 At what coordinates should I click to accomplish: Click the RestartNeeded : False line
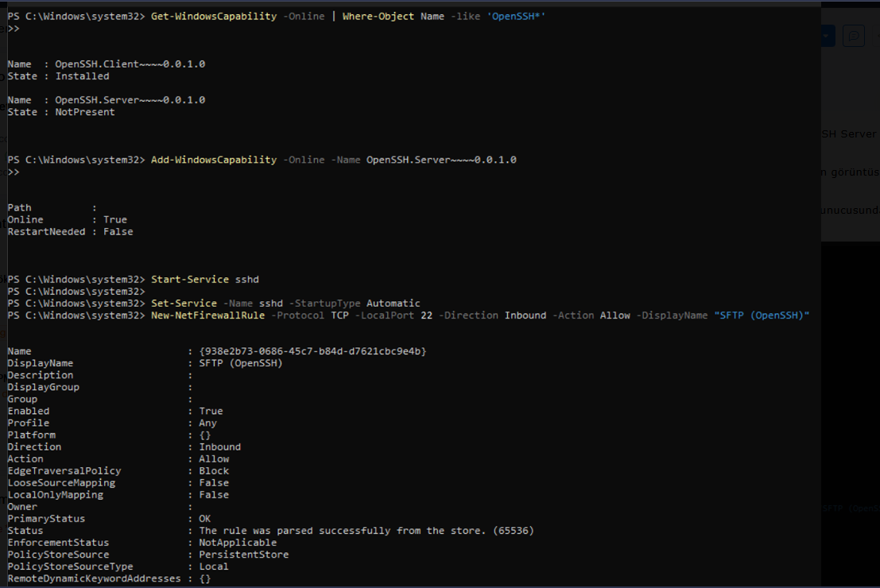(x=70, y=232)
